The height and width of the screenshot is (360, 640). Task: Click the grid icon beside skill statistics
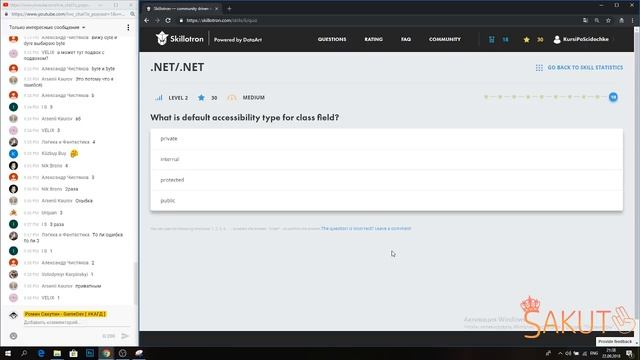(539, 68)
